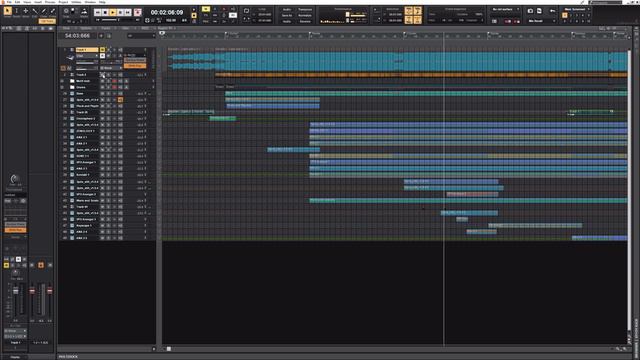Solo the Omnisphere 2 track
This screenshot has width=640, height=360.
pos(108,118)
